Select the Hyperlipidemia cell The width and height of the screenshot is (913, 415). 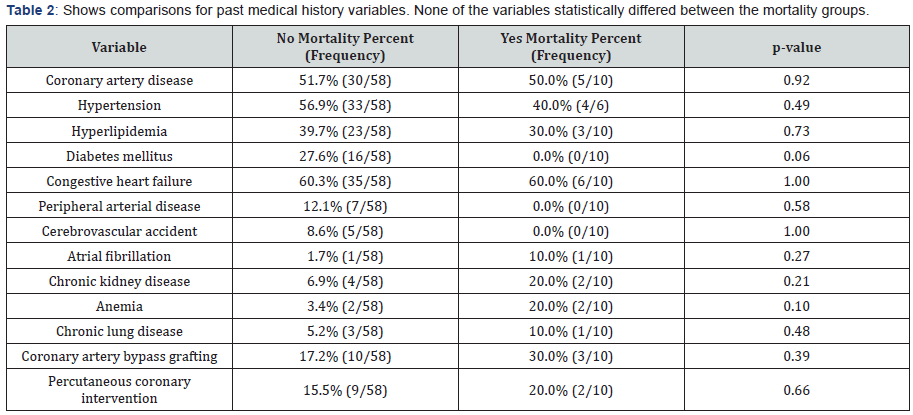tap(119, 130)
